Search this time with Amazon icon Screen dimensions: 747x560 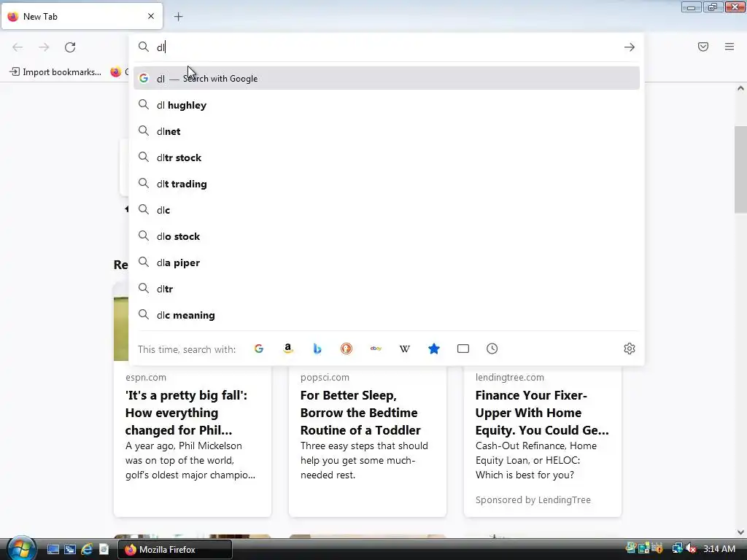point(287,349)
